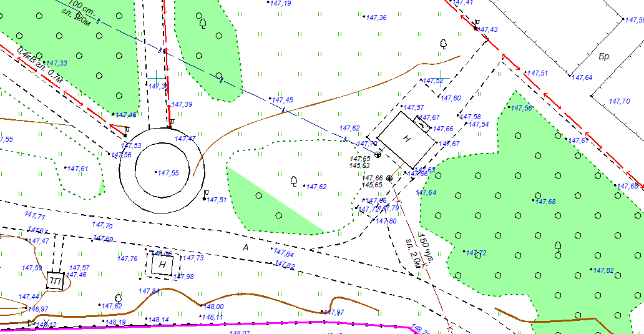Image resolution: width=644 pixels, height=334 pixels.
Task: Select the small square building Н
Action: (163, 265)
